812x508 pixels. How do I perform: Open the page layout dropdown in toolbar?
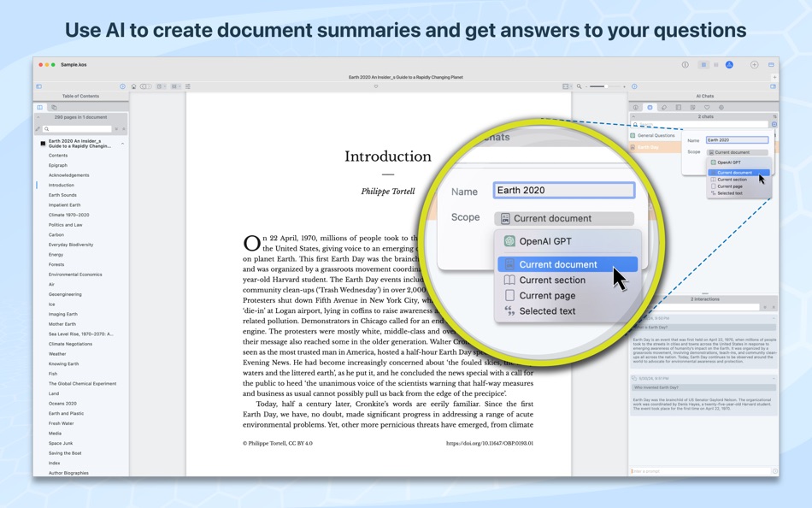(161, 86)
